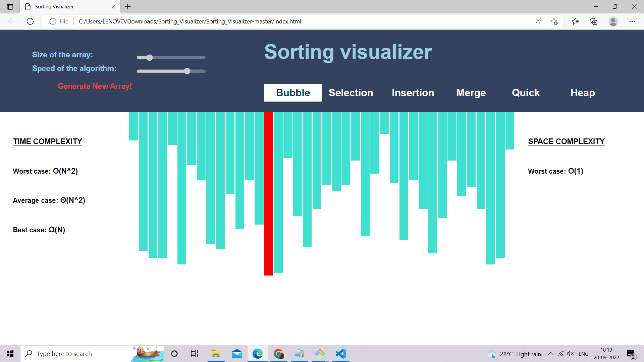Open File Explorer from taskbar
Screen dimensions: 644x362
[216, 354]
